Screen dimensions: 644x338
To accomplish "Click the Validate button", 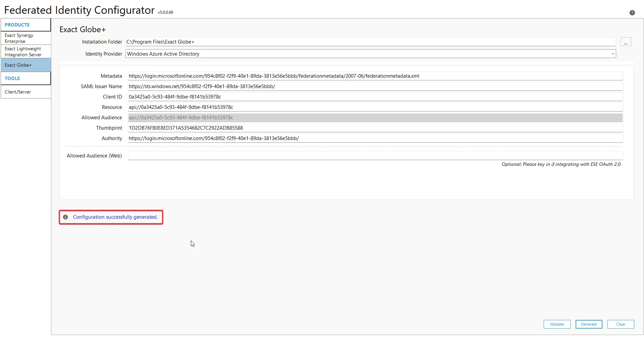I will (557, 324).
